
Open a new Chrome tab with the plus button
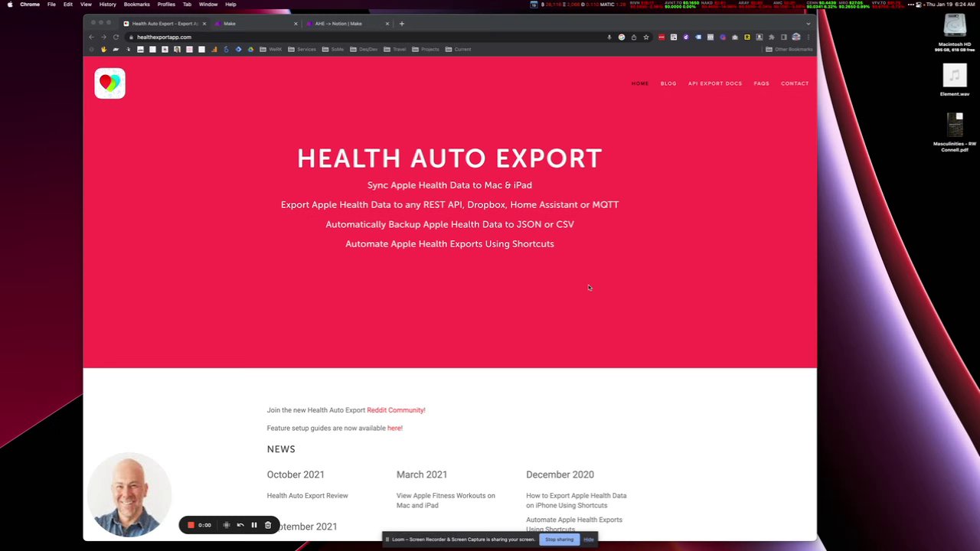point(401,24)
